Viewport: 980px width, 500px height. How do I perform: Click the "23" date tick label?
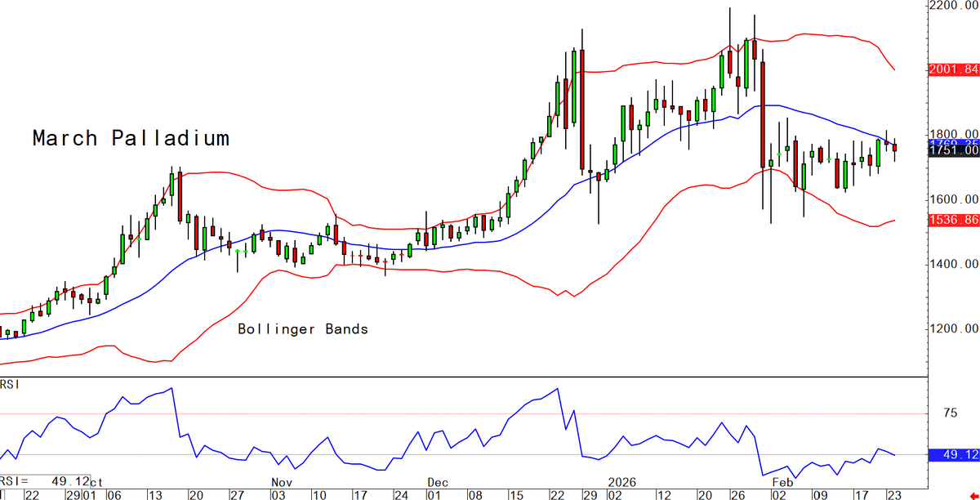click(x=895, y=494)
